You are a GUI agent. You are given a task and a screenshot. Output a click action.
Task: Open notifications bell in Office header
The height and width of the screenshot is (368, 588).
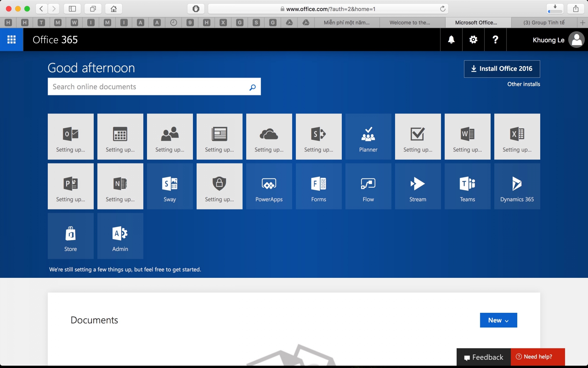451,40
